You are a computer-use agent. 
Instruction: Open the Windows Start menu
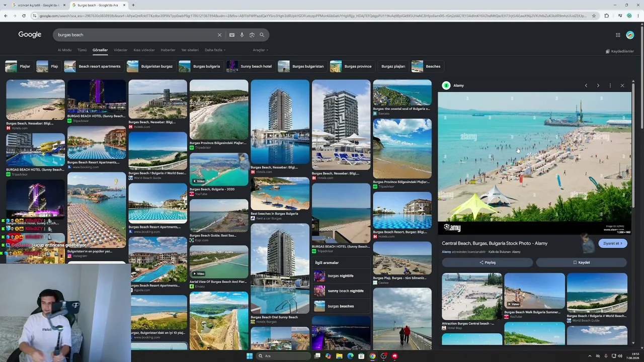point(250,356)
